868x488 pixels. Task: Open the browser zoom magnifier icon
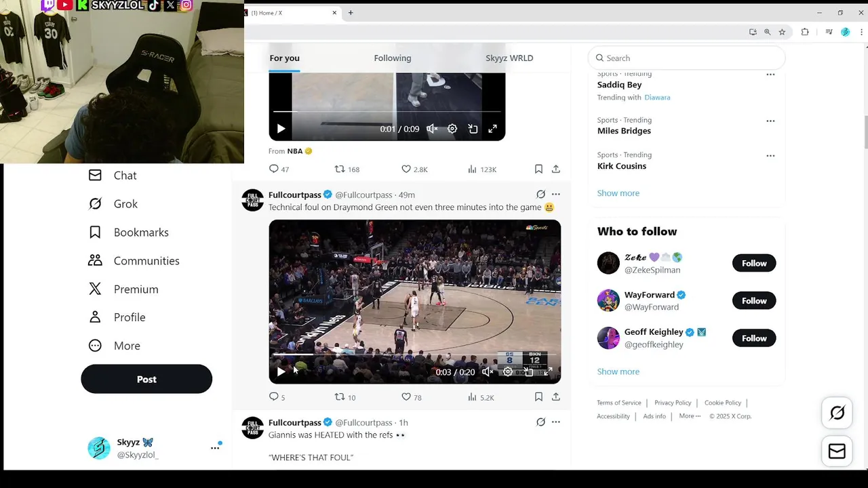pos(767,32)
